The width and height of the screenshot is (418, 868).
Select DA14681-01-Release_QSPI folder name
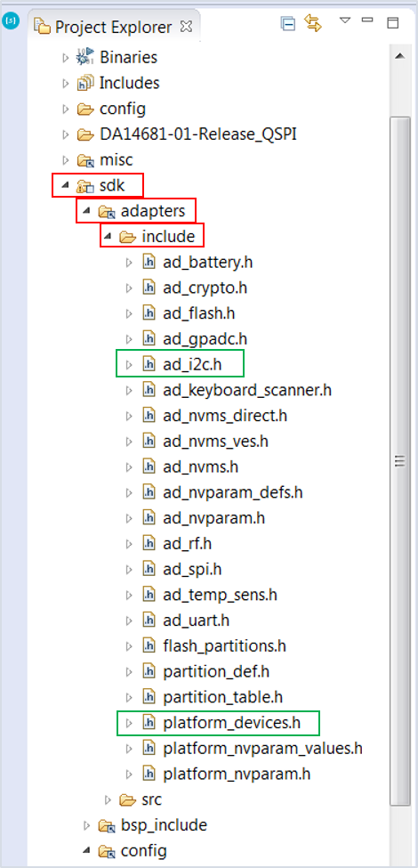(198, 134)
